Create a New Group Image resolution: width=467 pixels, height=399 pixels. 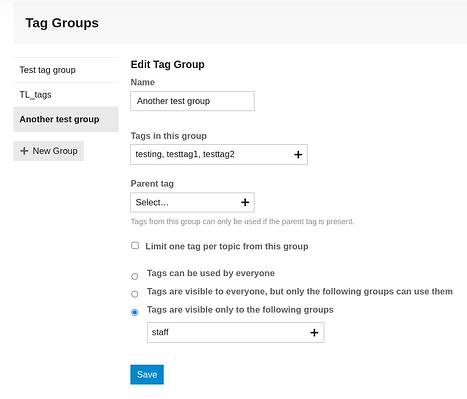(49, 151)
